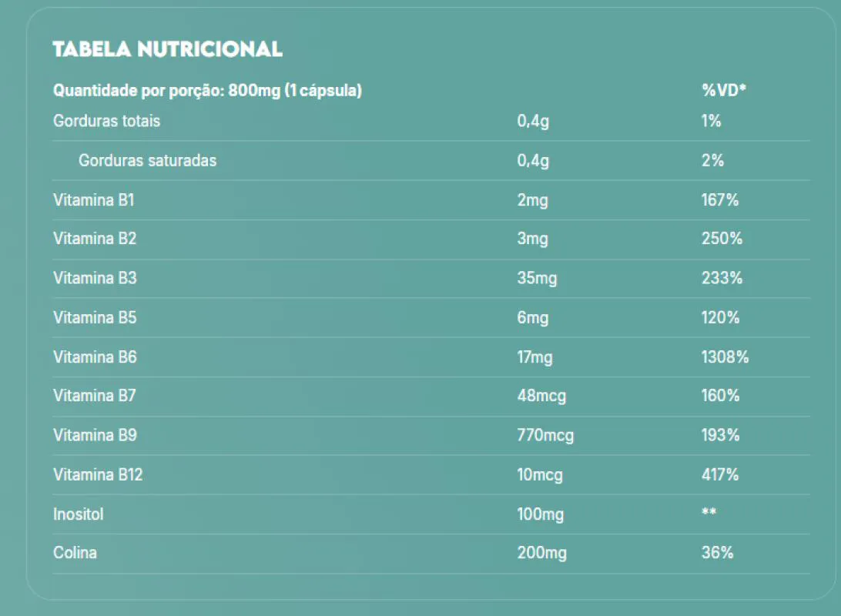Select the Quantidade por porção header text

[208, 91]
